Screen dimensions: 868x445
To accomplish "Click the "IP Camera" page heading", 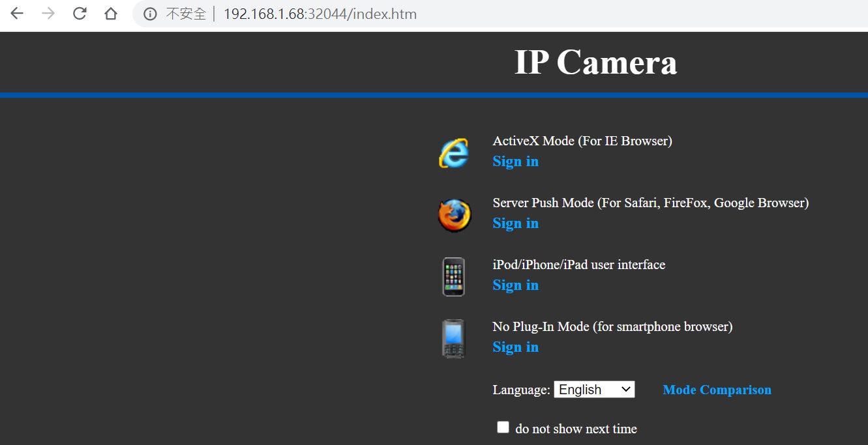I will coord(595,63).
